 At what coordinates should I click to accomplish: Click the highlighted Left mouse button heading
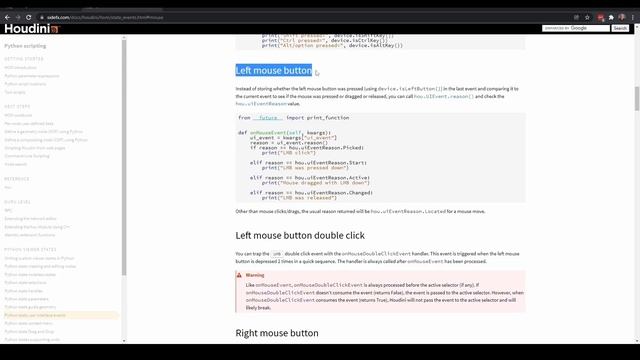[x=273, y=70]
